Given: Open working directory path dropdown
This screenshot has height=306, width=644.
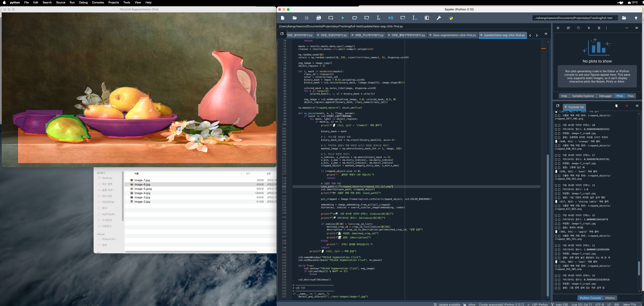Looking at the screenshot, I should pos(617,18).
